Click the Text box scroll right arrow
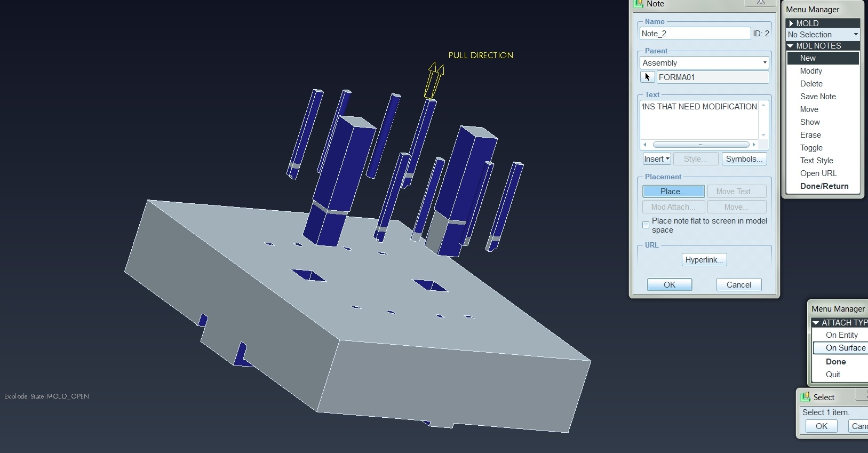This screenshot has width=868, height=453. pyautogui.click(x=754, y=145)
